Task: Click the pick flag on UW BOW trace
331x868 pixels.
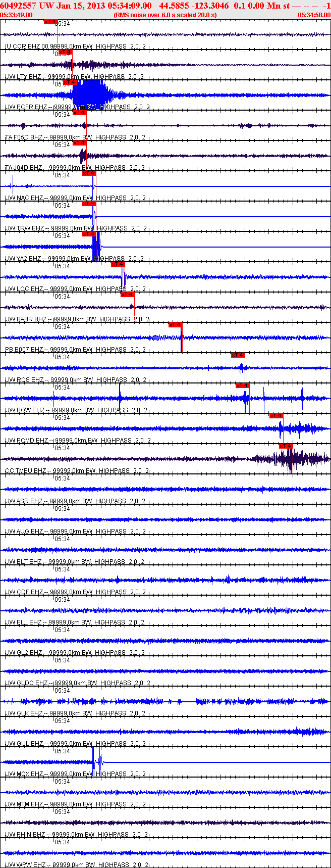Action: click(x=243, y=385)
